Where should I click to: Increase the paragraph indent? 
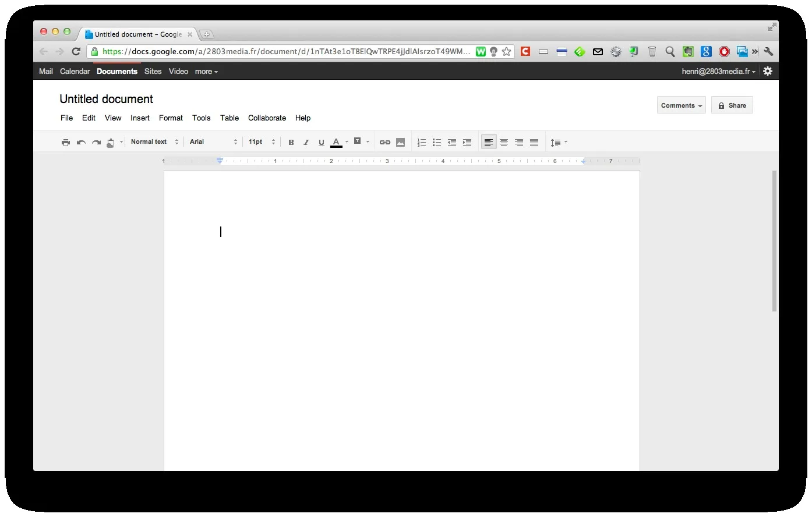[467, 143]
